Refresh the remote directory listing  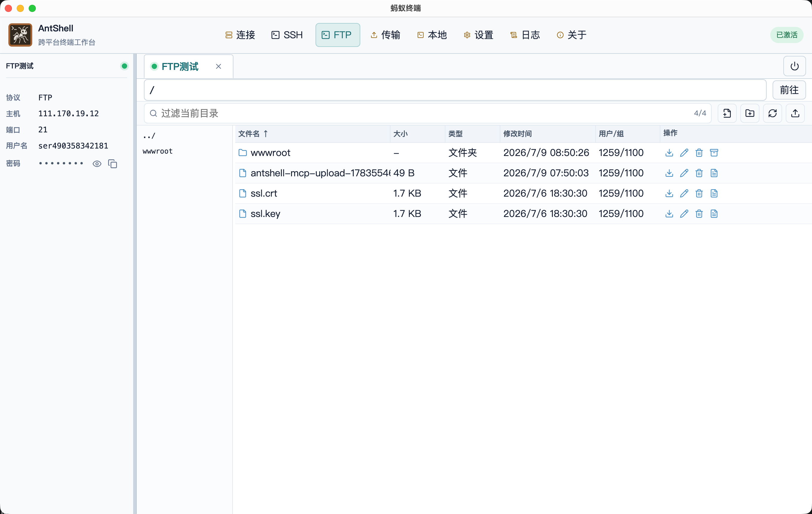click(x=773, y=113)
